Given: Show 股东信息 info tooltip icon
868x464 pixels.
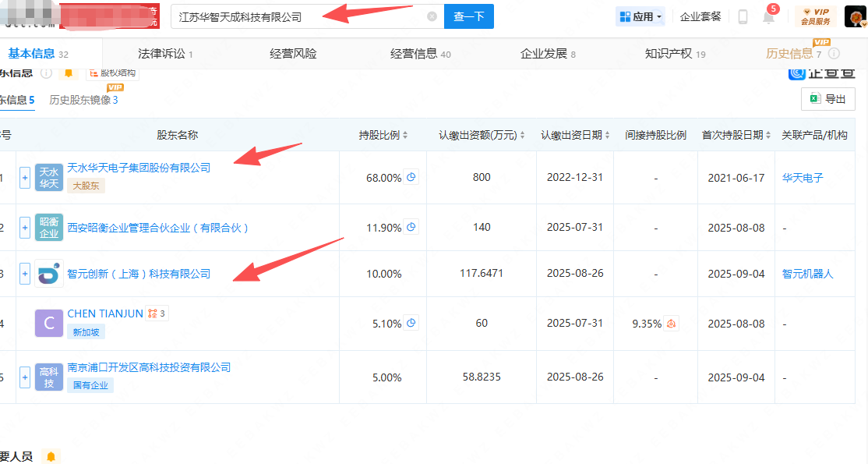Looking at the screenshot, I should tap(47, 73).
